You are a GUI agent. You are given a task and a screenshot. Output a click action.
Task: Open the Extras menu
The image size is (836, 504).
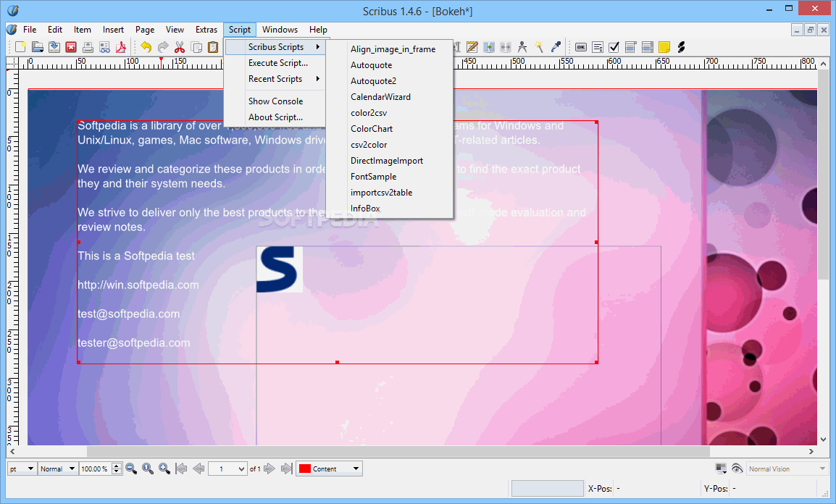(x=206, y=30)
